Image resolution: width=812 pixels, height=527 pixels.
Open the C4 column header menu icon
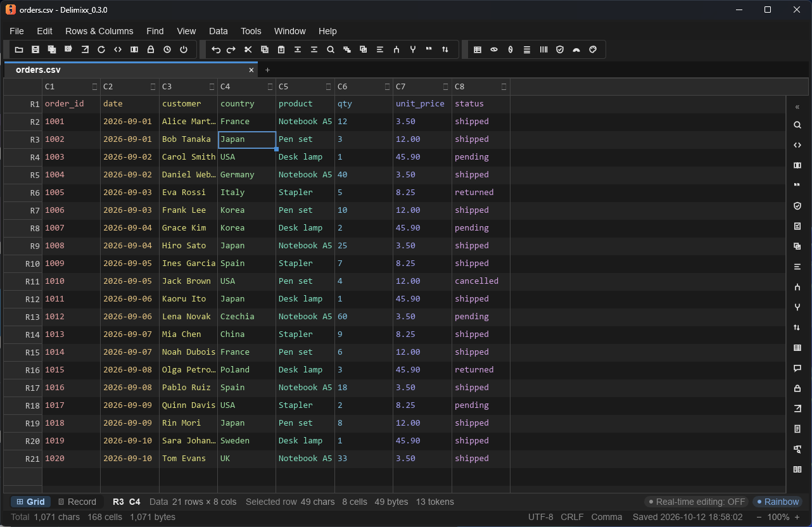[270, 86]
